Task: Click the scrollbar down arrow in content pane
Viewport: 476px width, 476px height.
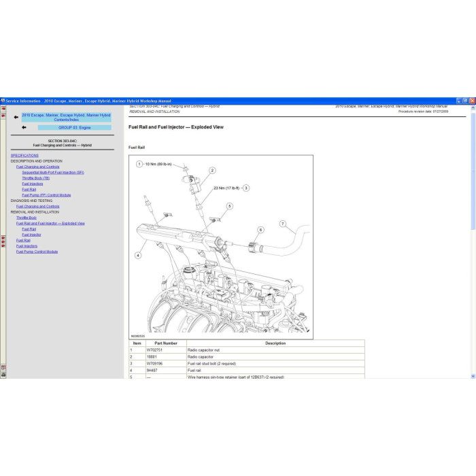Action: click(x=473, y=376)
